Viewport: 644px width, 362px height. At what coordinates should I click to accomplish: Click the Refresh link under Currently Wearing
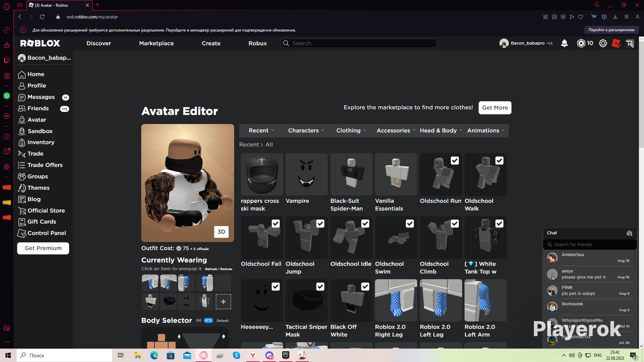coord(211,269)
